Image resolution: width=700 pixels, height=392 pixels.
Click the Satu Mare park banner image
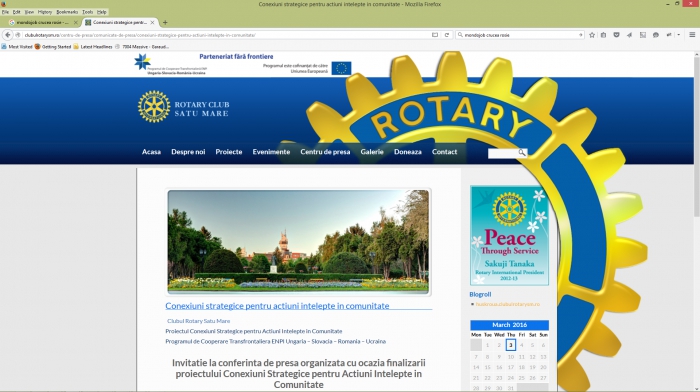pos(298,242)
